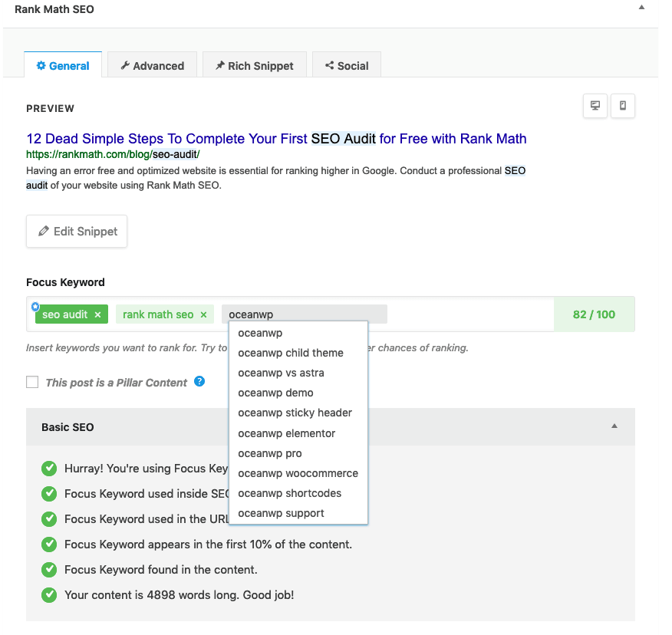Screen dimensions: 672x635
Task: Click check icon for keyword in URL
Action: tap(49, 519)
